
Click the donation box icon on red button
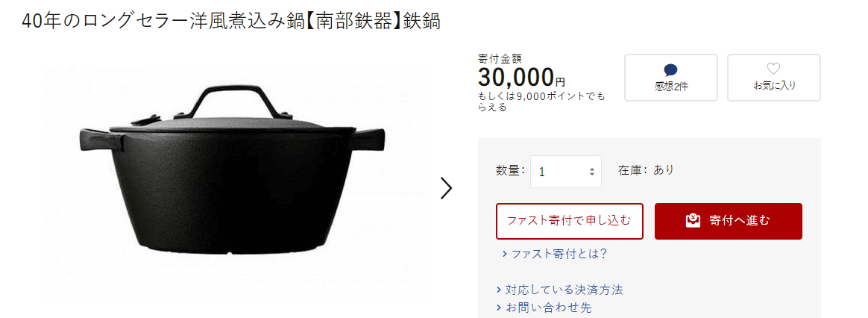click(x=693, y=220)
